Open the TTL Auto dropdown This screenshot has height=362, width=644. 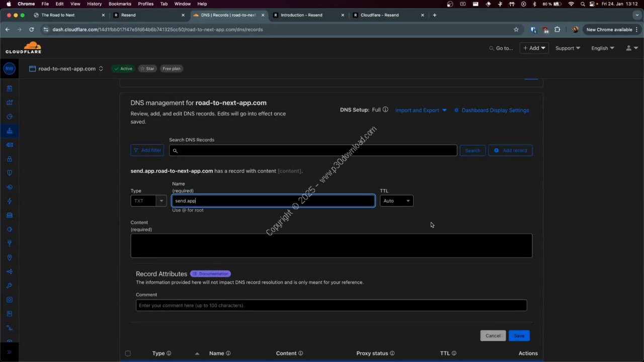[x=396, y=201]
